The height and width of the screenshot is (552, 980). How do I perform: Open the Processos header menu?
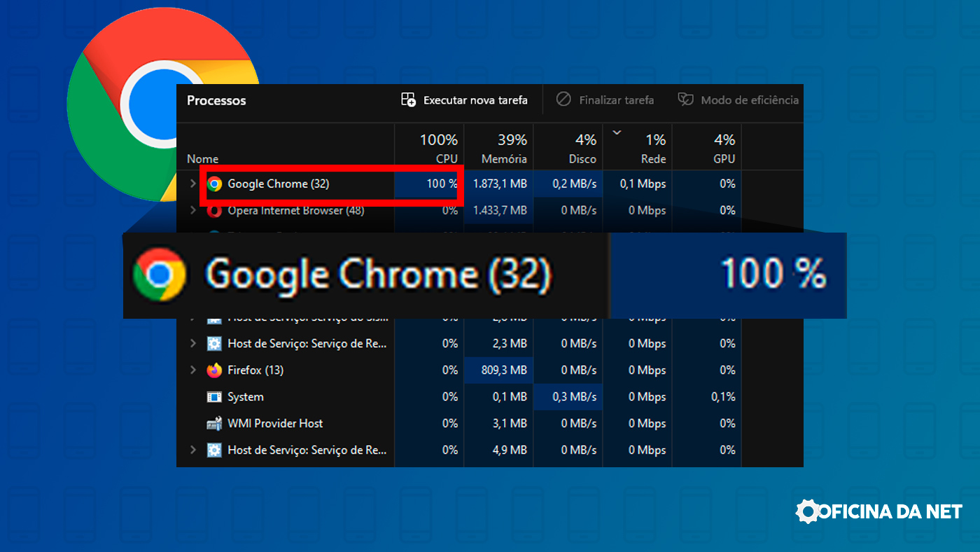pos(216,100)
